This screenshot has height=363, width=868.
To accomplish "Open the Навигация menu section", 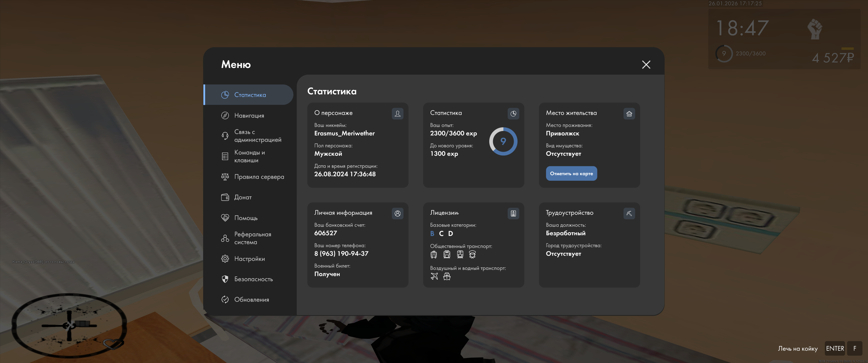I will click(x=249, y=115).
